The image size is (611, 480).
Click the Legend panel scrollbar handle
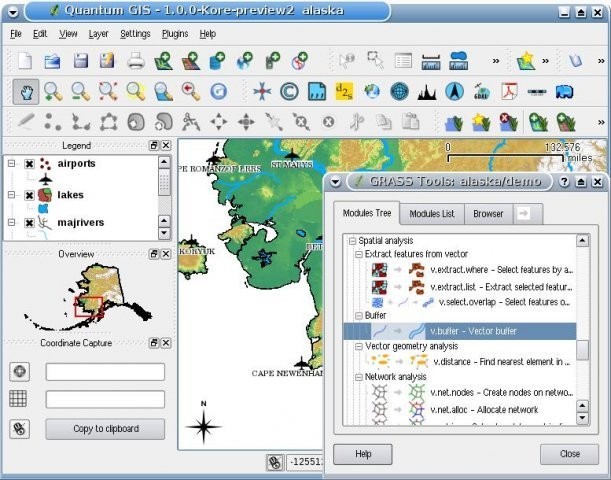[x=164, y=182]
